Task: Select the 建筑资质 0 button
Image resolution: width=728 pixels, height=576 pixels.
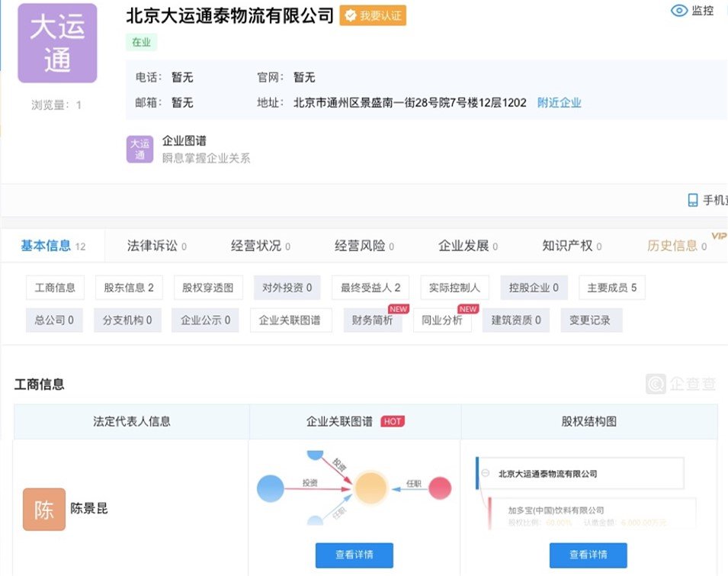Action: [516, 320]
